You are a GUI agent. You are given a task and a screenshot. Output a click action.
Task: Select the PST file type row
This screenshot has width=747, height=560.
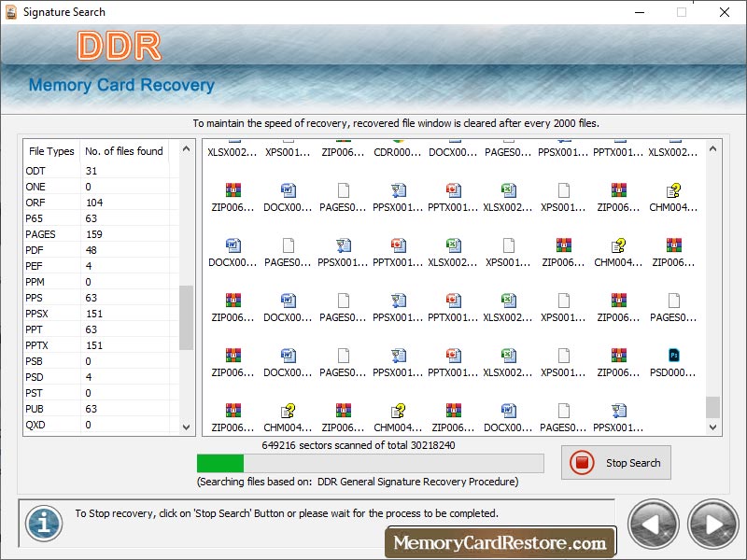click(102, 393)
